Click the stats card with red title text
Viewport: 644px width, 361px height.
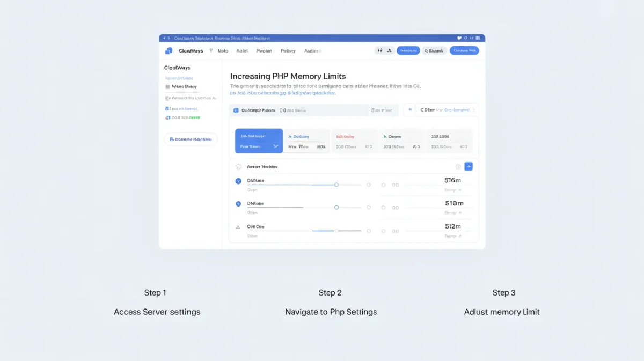(354, 141)
